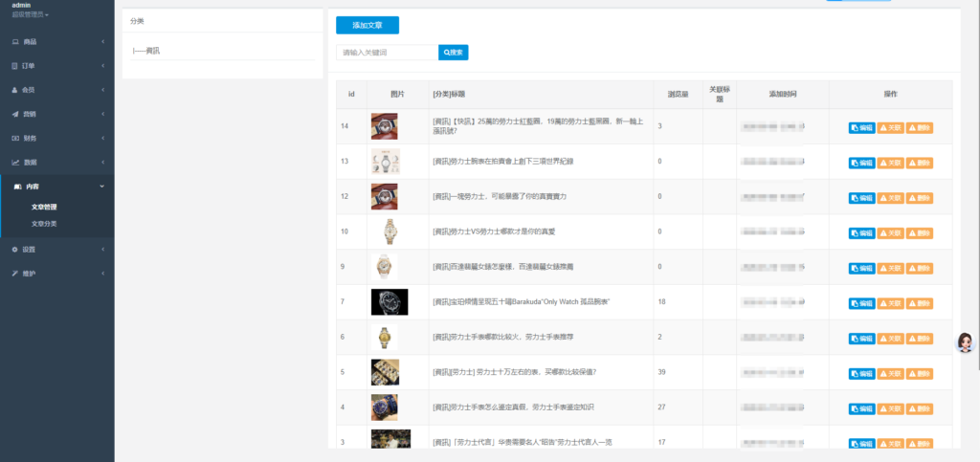Expand the 财务 menu chevron

coord(102,138)
